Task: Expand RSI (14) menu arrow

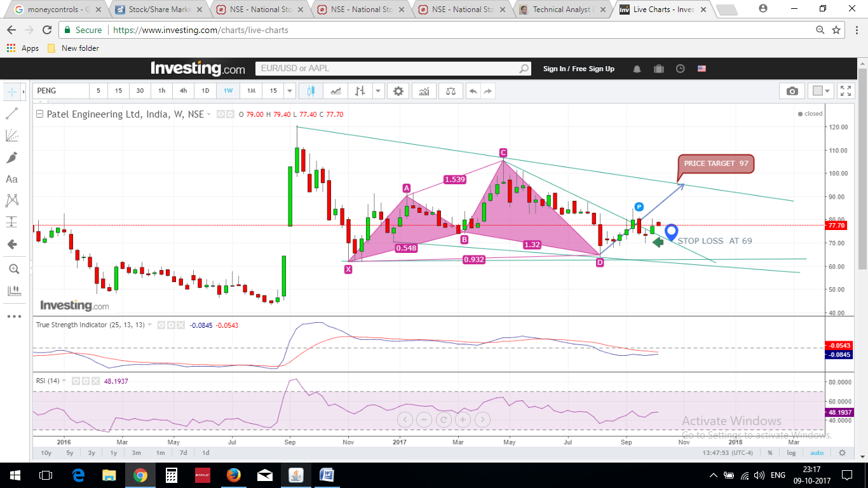Action: tap(64, 381)
